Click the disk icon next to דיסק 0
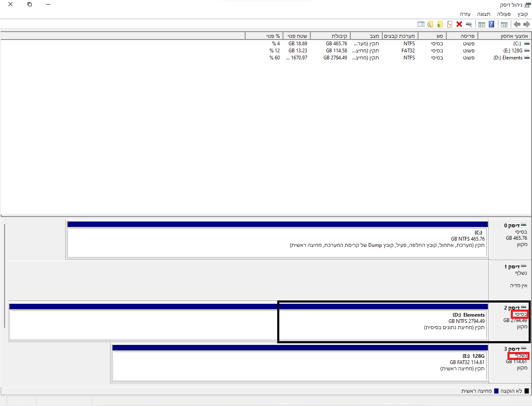 524,225
